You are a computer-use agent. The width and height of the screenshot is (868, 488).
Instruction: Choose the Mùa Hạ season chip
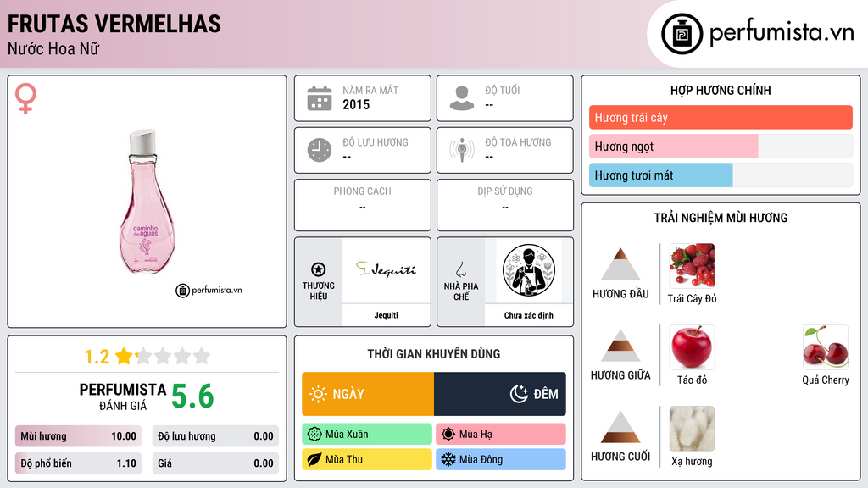pyautogui.click(x=501, y=435)
